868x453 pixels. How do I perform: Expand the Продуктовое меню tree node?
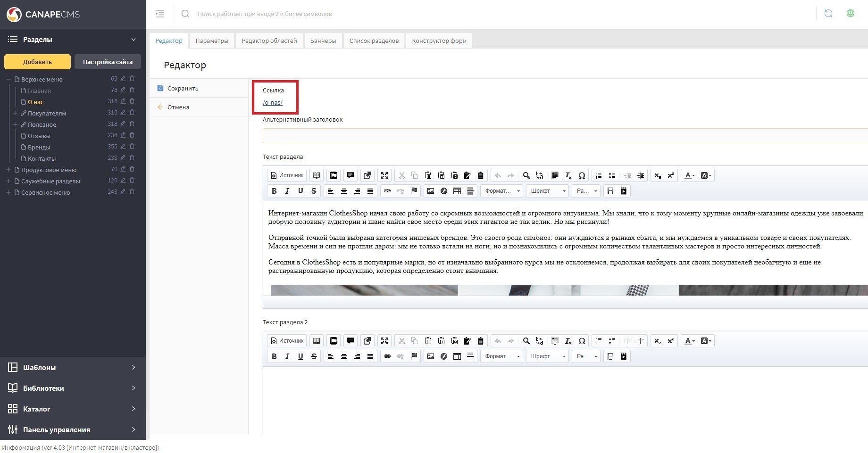click(8, 170)
